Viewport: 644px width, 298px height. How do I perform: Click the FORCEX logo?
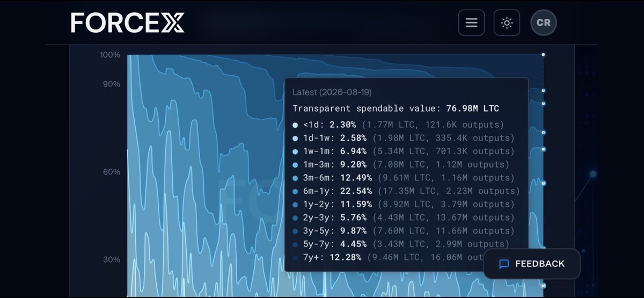128,23
